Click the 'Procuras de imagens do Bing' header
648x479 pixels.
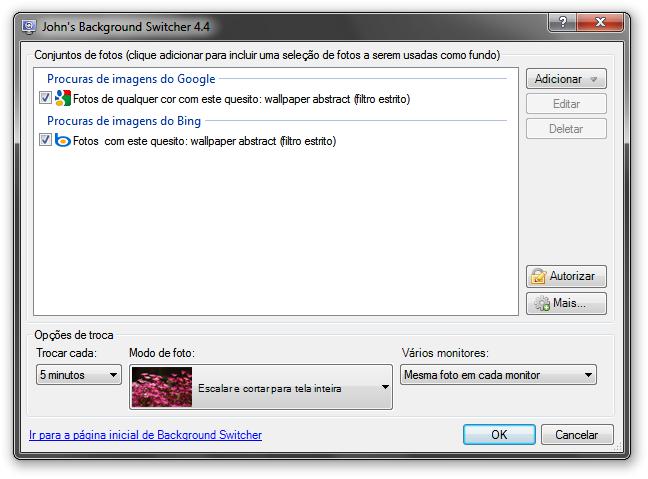tap(124, 121)
